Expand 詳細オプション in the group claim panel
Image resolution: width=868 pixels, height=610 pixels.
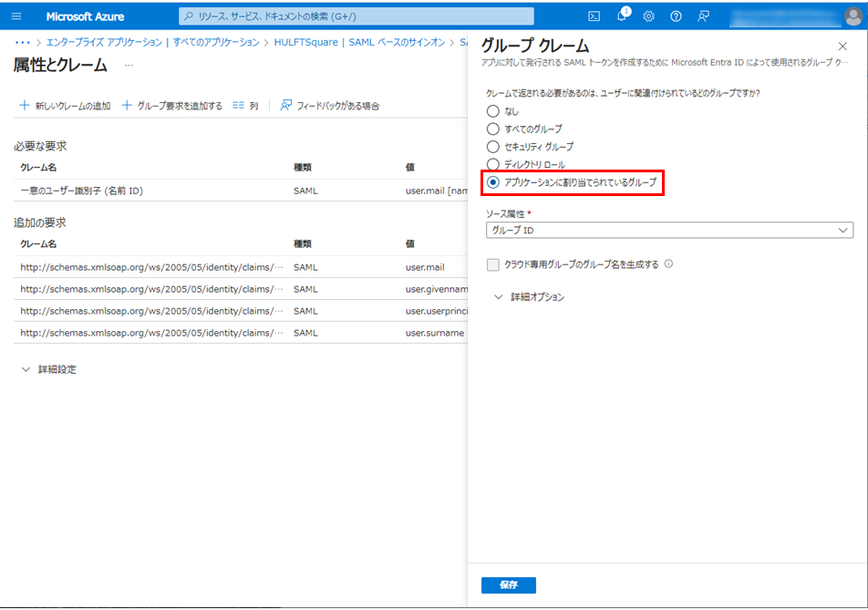click(529, 297)
